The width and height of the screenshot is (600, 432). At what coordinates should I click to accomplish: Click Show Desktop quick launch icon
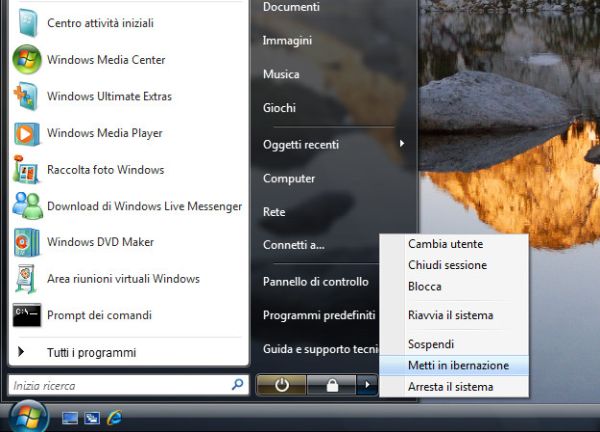coord(70,418)
